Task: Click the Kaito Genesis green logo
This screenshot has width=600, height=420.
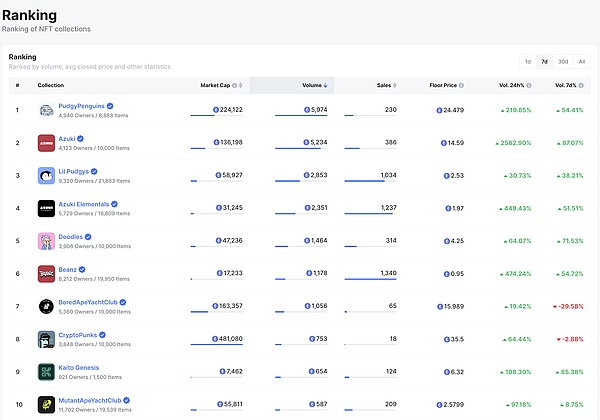Action: coord(46,372)
